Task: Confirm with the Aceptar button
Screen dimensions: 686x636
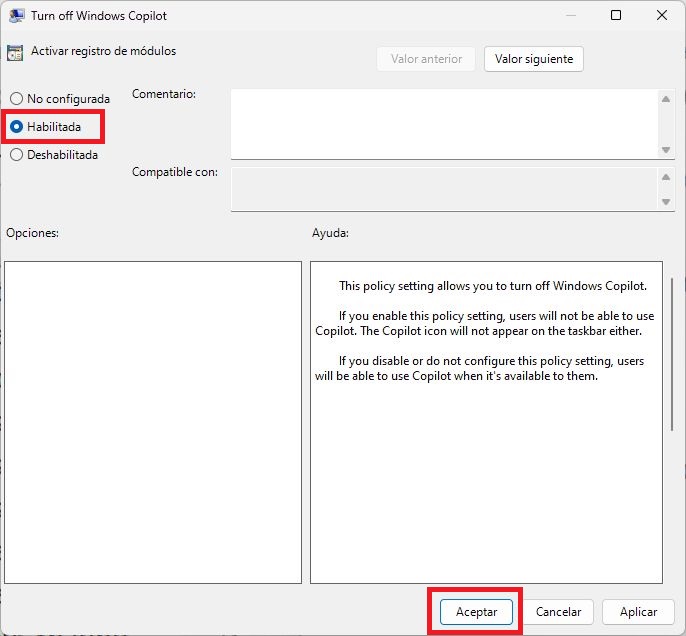Action: 476,612
